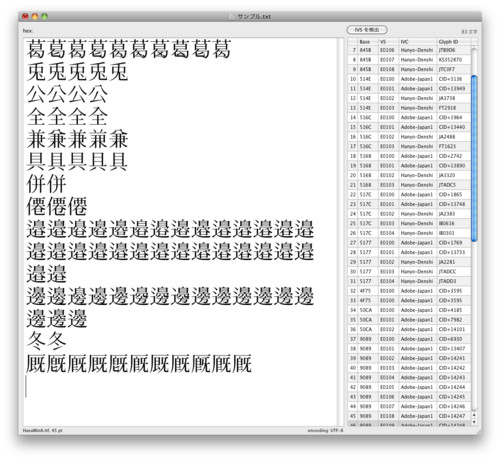Screen dimensions: 500x460
Task: Select row 30 with Glyph ID JTADCC
Action: [x=409, y=272]
